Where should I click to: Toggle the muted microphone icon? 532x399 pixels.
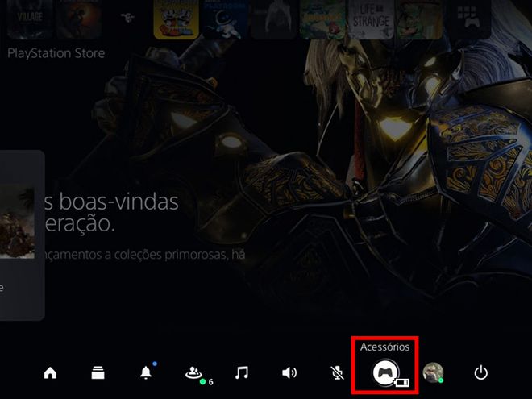point(337,373)
